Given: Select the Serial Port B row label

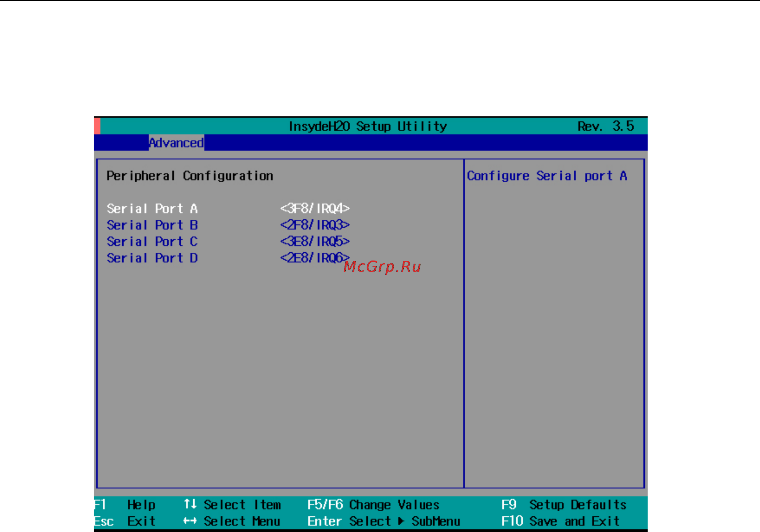Looking at the screenshot, I should tap(152, 225).
